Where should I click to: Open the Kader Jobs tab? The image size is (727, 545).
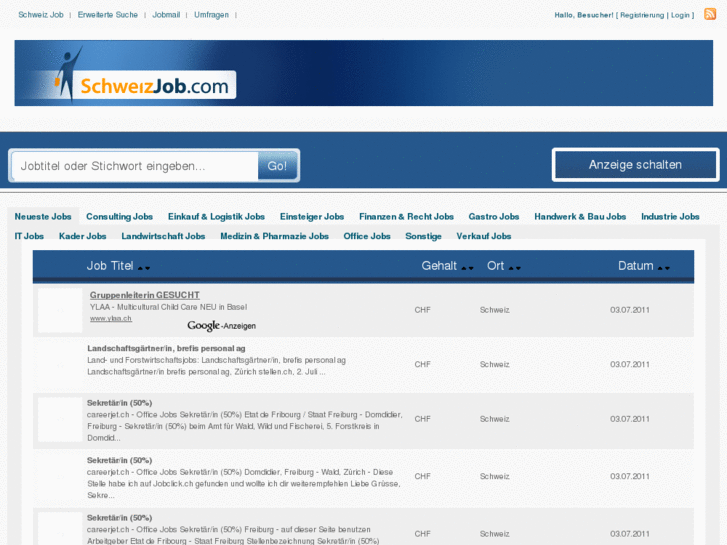82,236
